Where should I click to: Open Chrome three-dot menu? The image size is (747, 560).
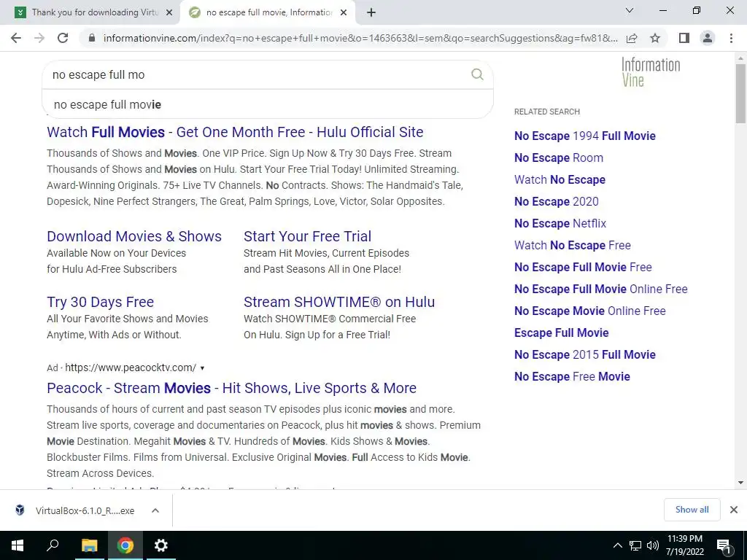(731, 38)
